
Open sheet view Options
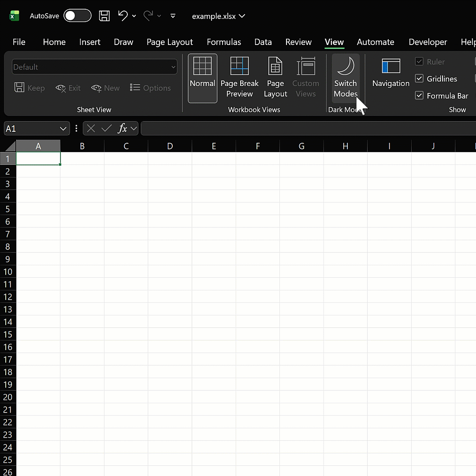pos(150,88)
